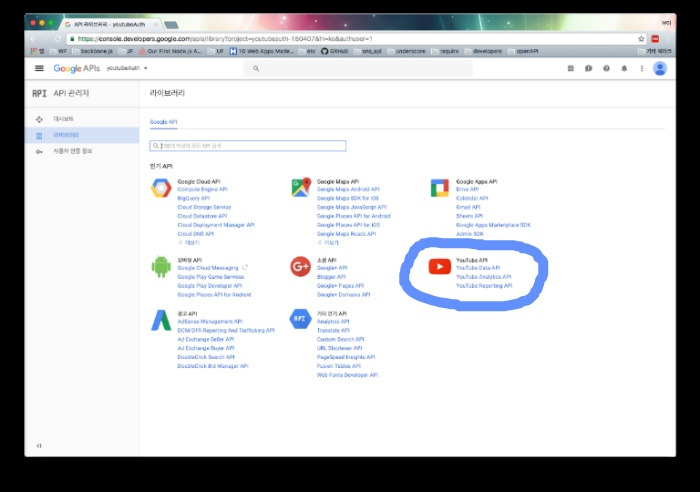Click the blue API hexagon icon
700x492 pixels.
tap(300, 319)
